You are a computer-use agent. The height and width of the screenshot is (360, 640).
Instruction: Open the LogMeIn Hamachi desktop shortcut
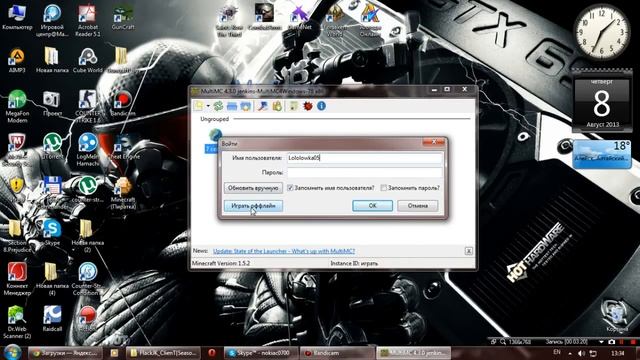(87, 149)
